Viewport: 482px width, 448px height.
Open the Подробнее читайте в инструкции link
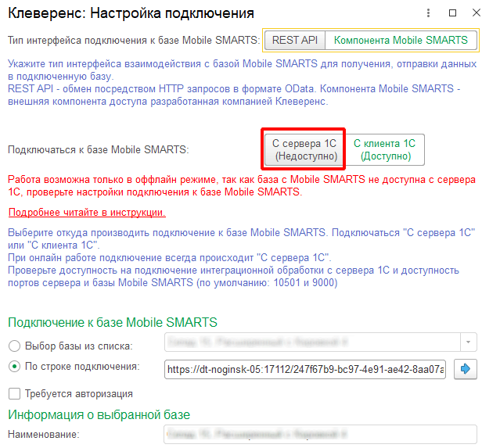tap(87, 212)
